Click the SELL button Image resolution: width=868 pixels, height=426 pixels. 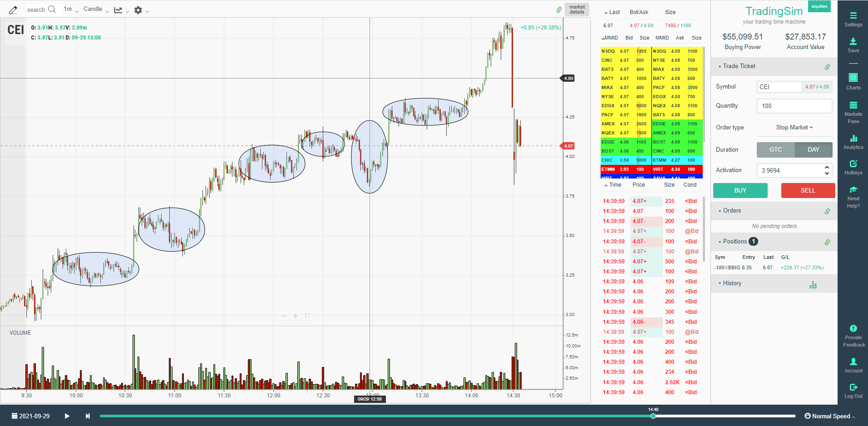click(x=808, y=190)
